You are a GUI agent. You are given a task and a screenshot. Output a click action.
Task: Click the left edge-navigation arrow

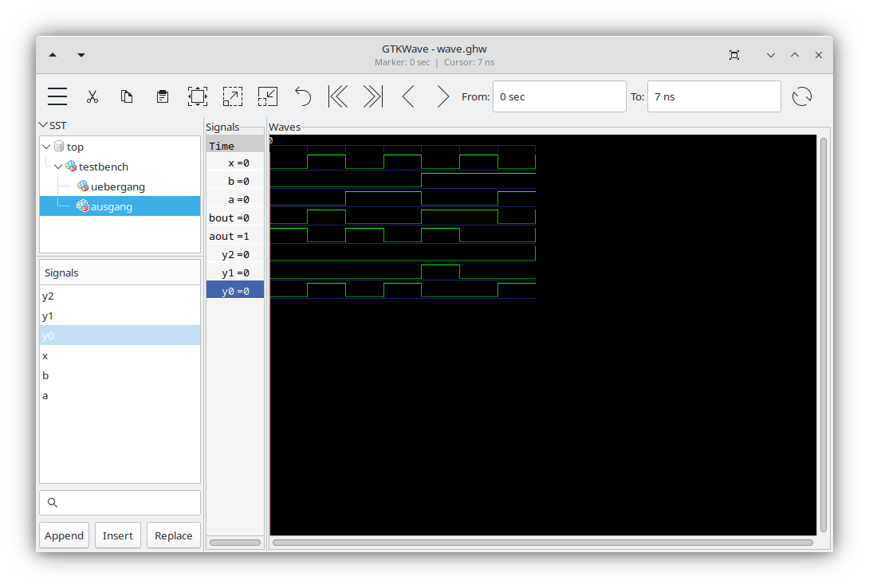click(407, 96)
